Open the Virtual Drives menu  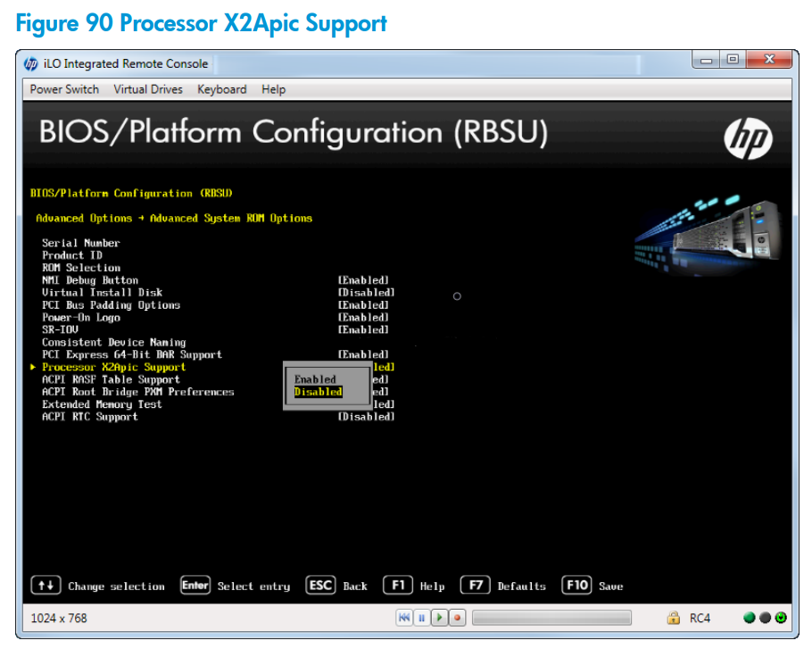148,89
